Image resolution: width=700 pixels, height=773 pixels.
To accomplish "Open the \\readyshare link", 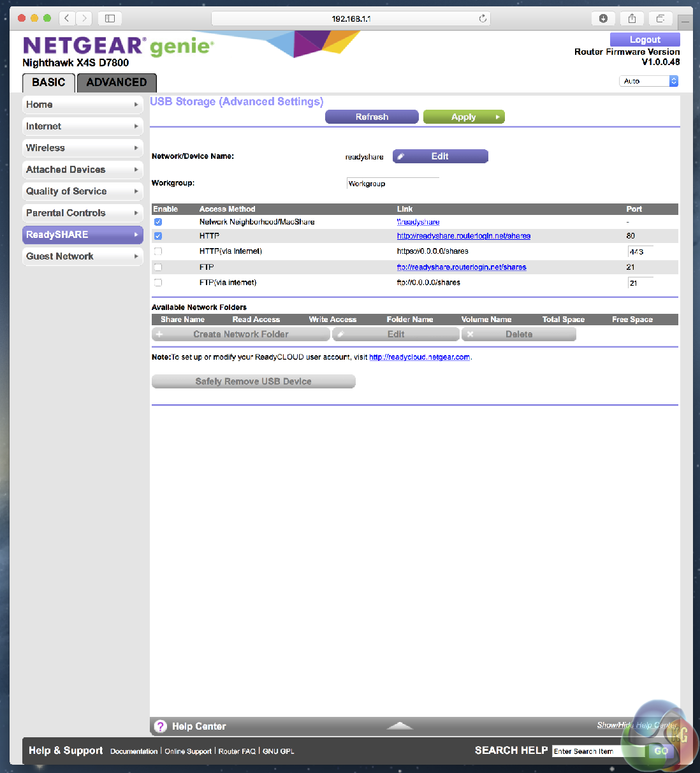I will coord(418,222).
